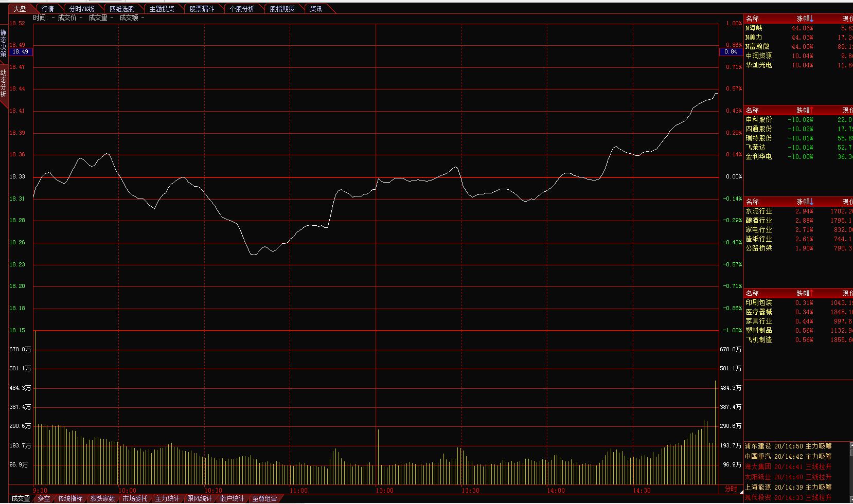This screenshot has height=504, width=853.
Task: Click 名称 header above 申科股份
Action: pyautogui.click(x=752, y=111)
